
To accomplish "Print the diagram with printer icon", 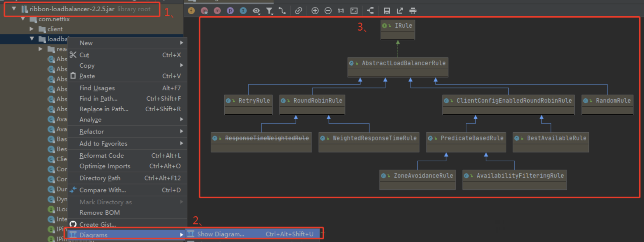I will (413, 11).
